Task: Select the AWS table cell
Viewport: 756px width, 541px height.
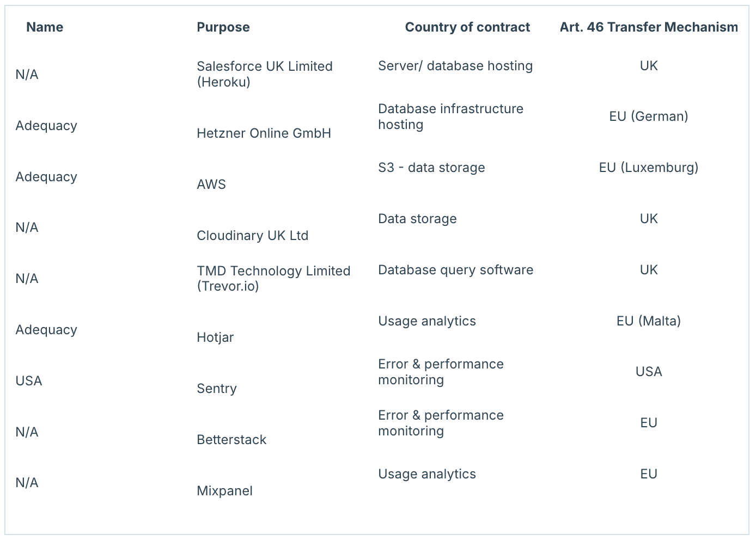Action: [211, 185]
